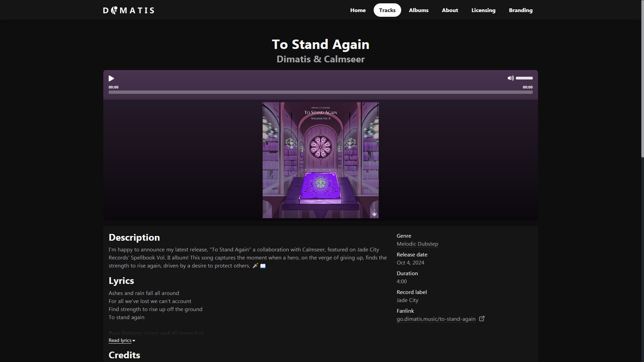Image resolution: width=644 pixels, height=362 pixels.
Task: Click the elapsed time '00:00' under play button
Action: pos(113,87)
